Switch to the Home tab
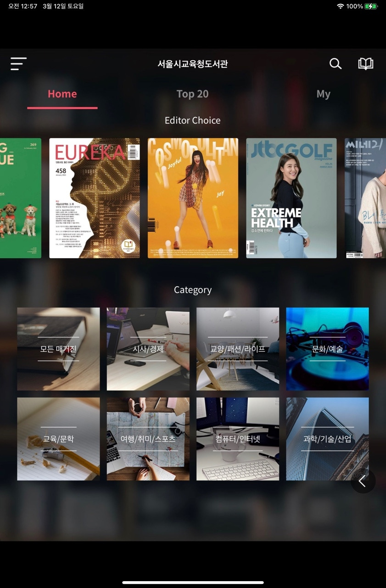386x588 pixels. coord(62,94)
